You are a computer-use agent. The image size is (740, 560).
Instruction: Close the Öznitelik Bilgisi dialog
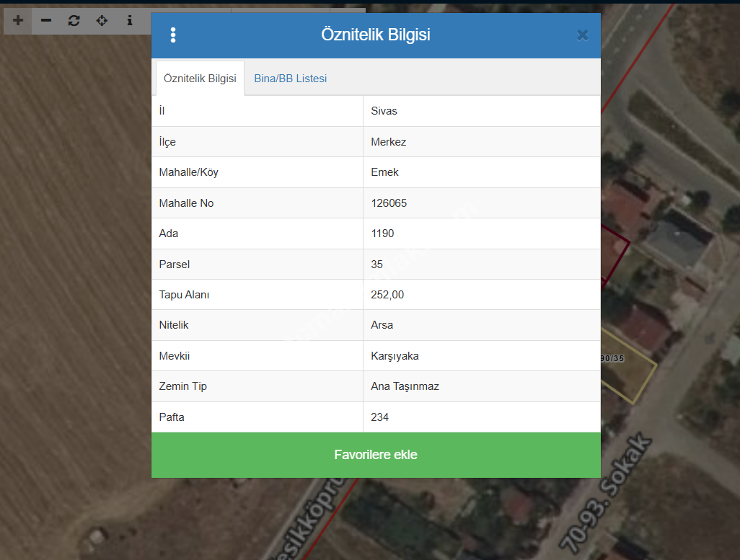point(583,35)
